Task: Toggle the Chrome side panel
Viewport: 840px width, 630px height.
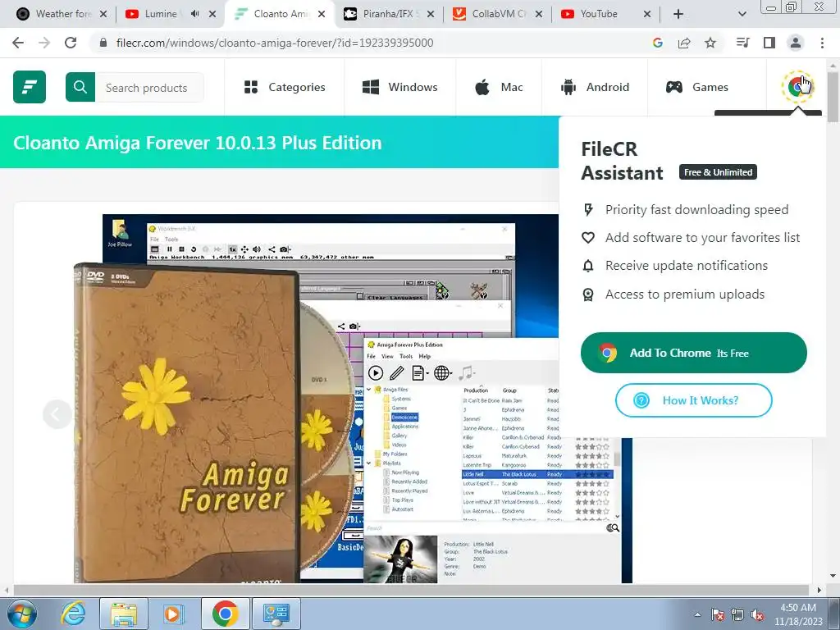Action: [x=769, y=43]
